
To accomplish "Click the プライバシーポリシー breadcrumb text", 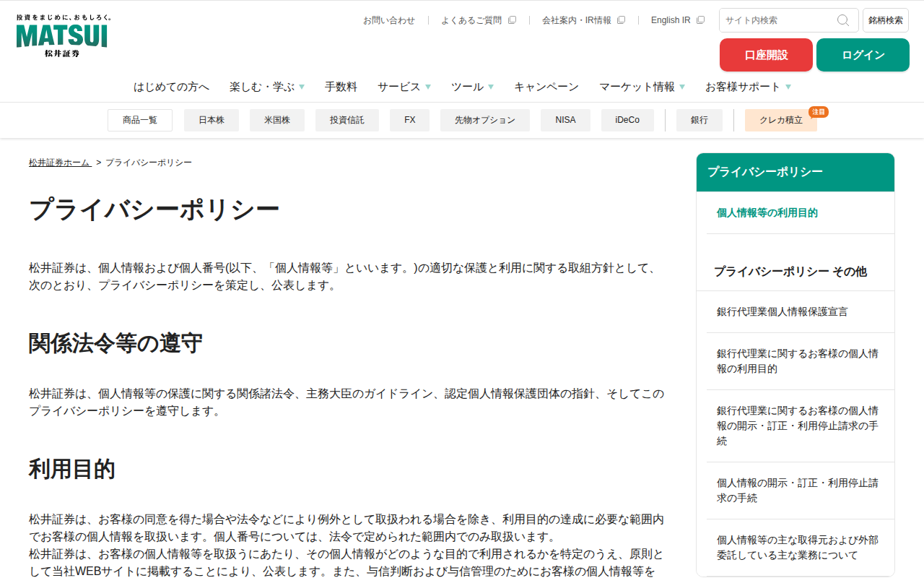I will [x=149, y=163].
